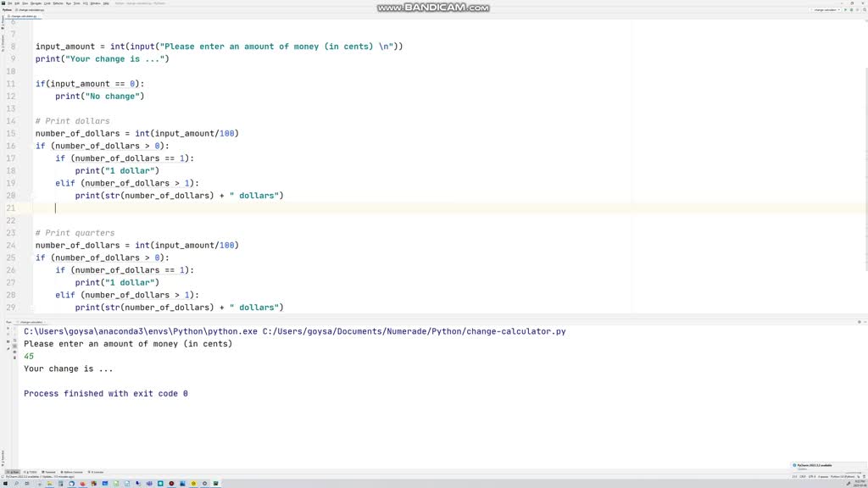
Task: Open the Tools menu
Action: pos(77,3)
